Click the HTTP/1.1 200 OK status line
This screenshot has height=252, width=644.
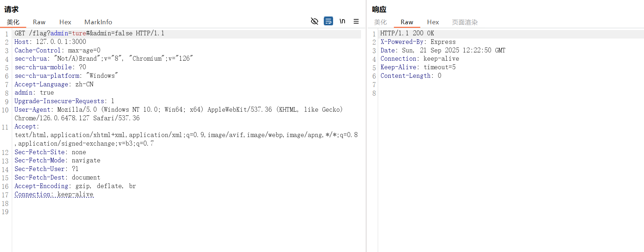pos(407,33)
